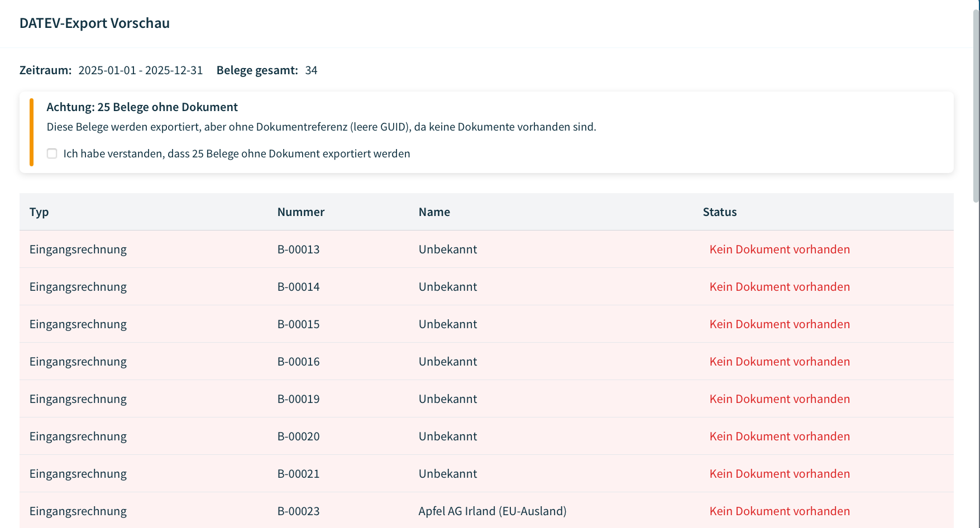Click the "Status" column header
This screenshot has height=528, width=980.
[720, 212]
